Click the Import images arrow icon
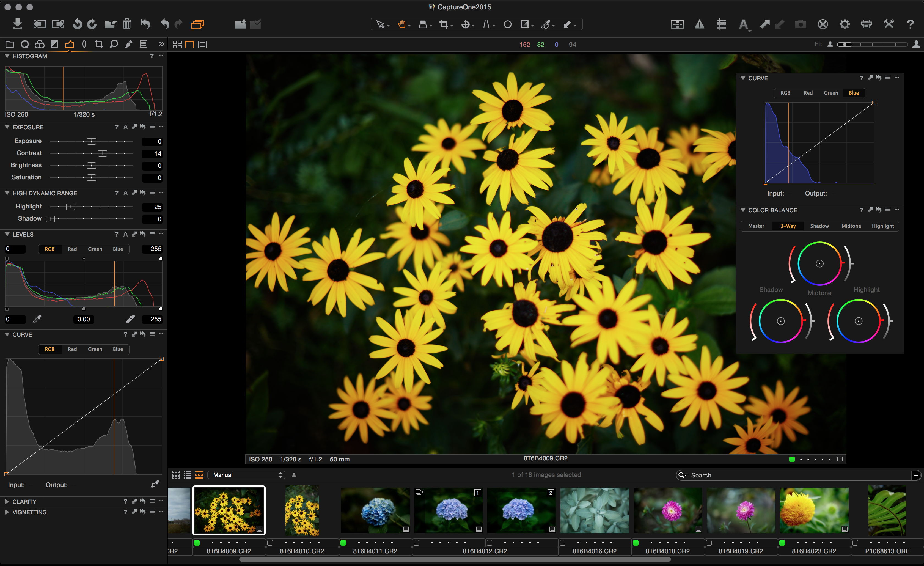 pyautogui.click(x=17, y=24)
